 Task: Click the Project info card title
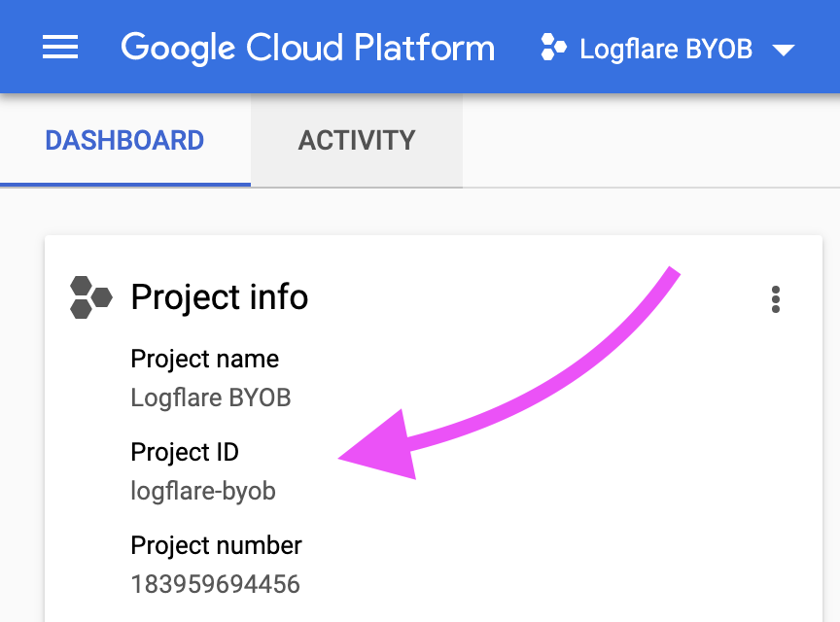pos(220,297)
